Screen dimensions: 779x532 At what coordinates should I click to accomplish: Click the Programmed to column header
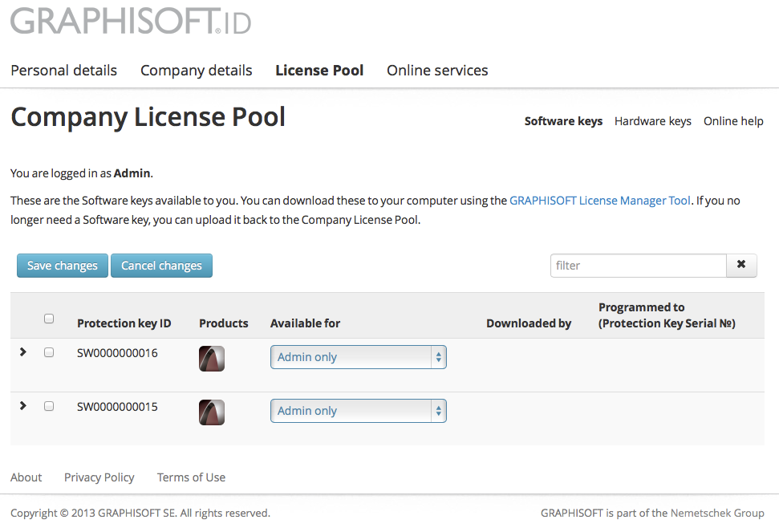click(667, 315)
